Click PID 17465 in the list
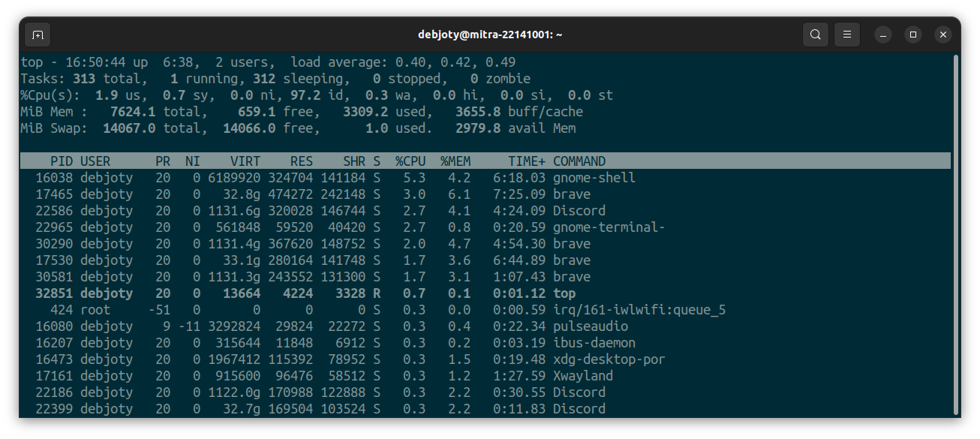The height and width of the screenshot is (439, 980). 54,194
